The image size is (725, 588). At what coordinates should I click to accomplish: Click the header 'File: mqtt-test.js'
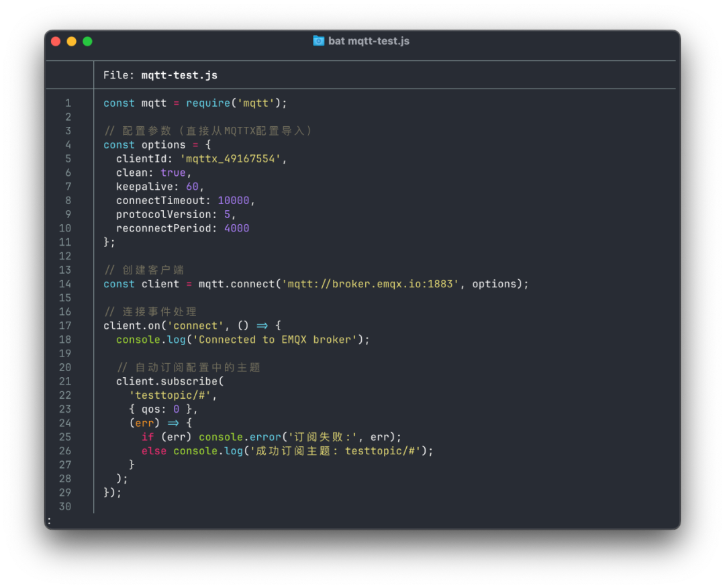pyautogui.click(x=160, y=75)
